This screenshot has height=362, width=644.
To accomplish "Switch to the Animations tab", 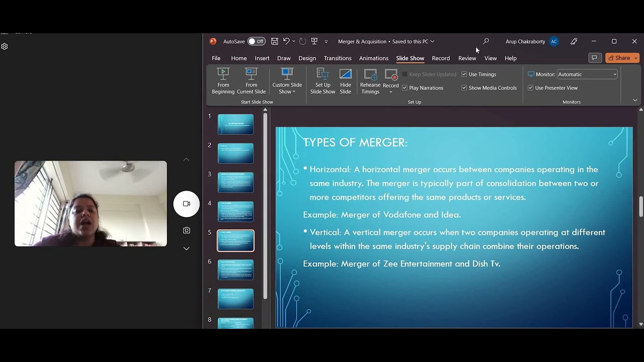I will click(374, 58).
